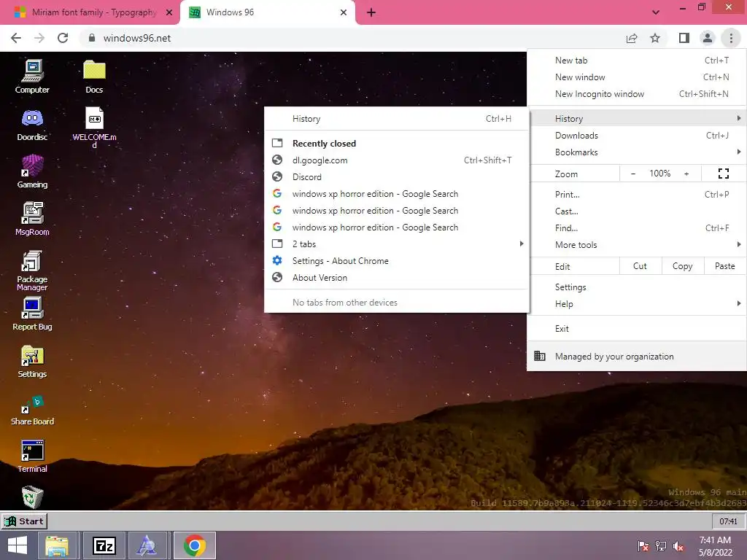747x560 pixels.
Task: Choose Exit in Chrome menu
Action: click(x=636, y=329)
